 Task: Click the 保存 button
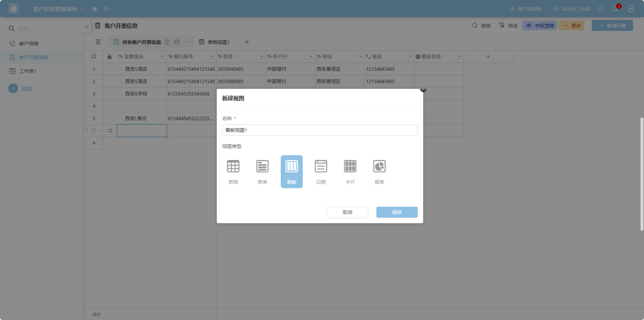pyautogui.click(x=397, y=212)
